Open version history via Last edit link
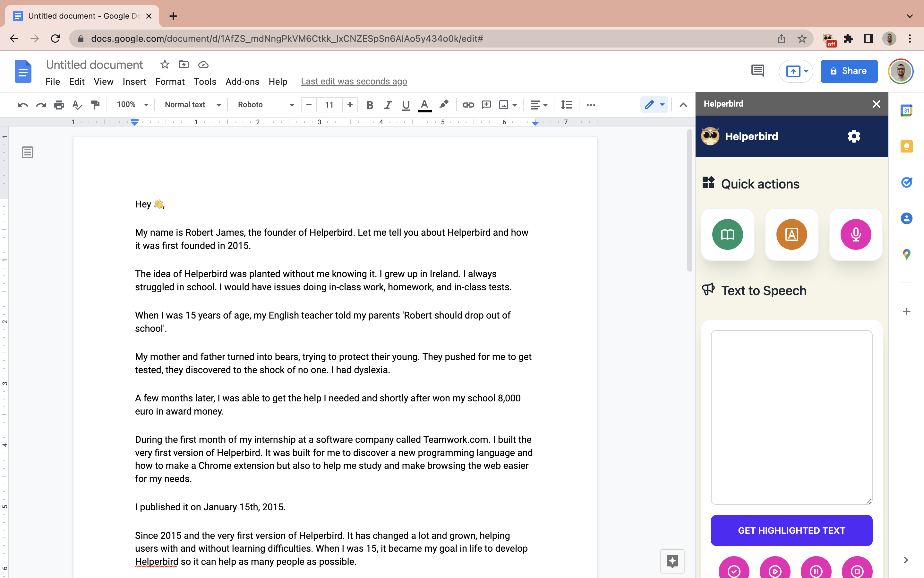This screenshot has width=924, height=578. pyautogui.click(x=354, y=82)
